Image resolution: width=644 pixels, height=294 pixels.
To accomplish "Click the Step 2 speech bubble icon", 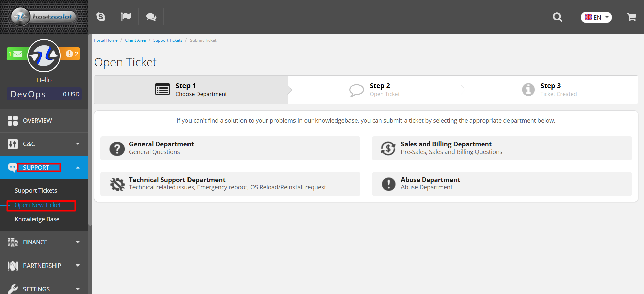I will (356, 90).
